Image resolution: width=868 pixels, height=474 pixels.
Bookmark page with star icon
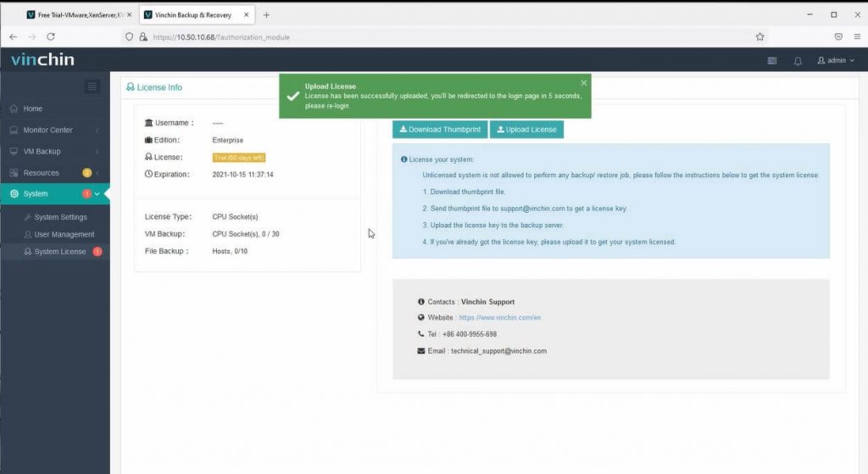pyautogui.click(x=760, y=37)
